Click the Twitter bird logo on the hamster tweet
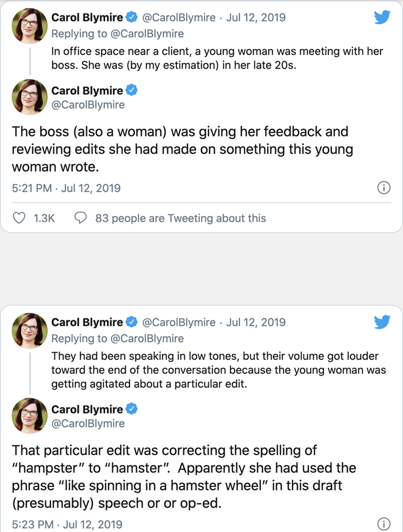The width and height of the screenshot is (403, 532). point(383,322)
